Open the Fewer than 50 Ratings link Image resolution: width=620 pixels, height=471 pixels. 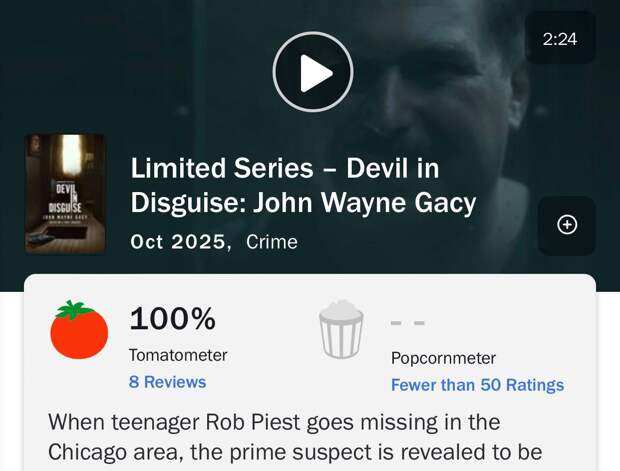(477, 385)
